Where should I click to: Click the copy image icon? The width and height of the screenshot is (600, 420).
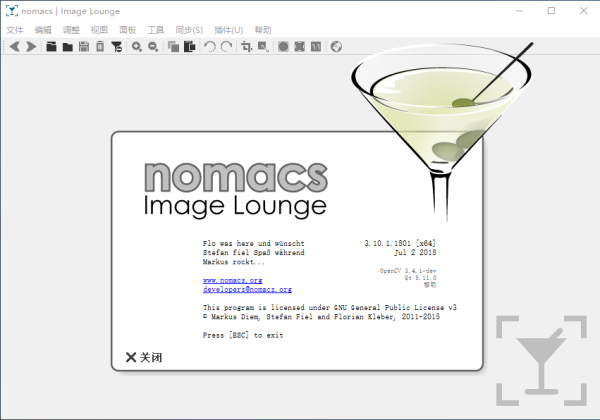173,47
